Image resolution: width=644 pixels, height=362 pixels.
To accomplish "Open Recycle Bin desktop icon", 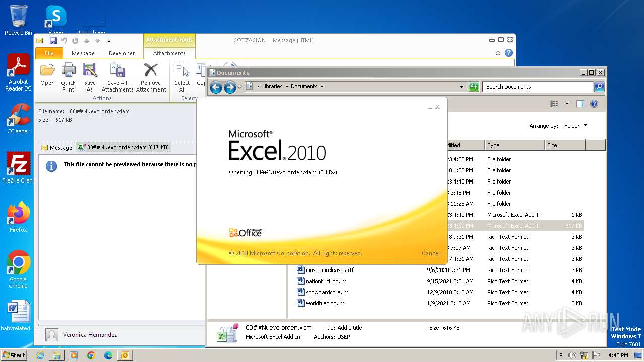I will point(18,20).
